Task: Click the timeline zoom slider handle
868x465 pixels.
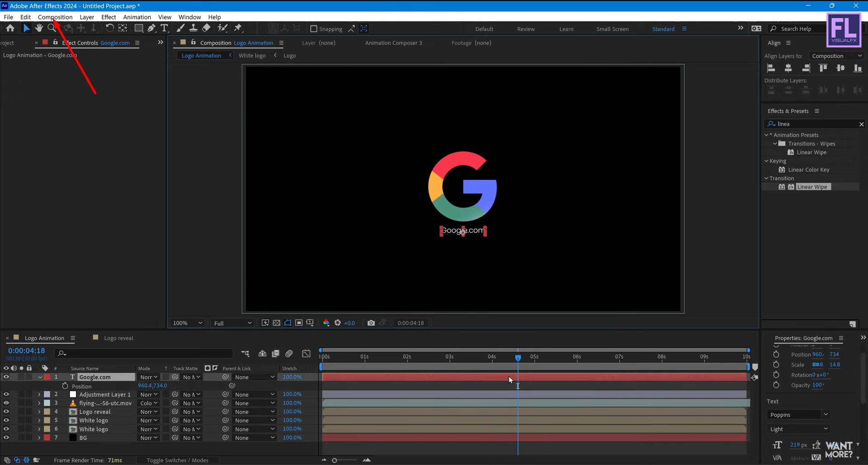Action: point(334,460)
